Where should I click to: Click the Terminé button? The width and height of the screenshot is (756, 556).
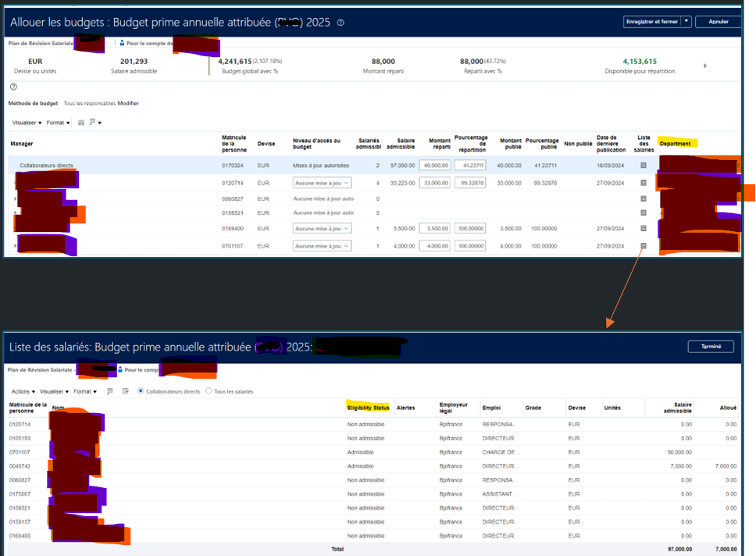(x=711, y=346)
